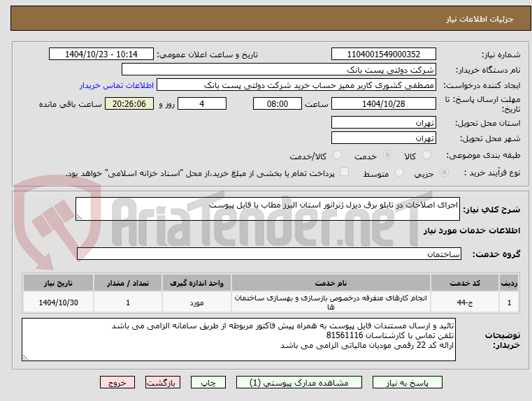The height and width of the screenshot is (401, 532).
Task: Click the تعداد / مقدار column header
Action: [x=128, y=283]
